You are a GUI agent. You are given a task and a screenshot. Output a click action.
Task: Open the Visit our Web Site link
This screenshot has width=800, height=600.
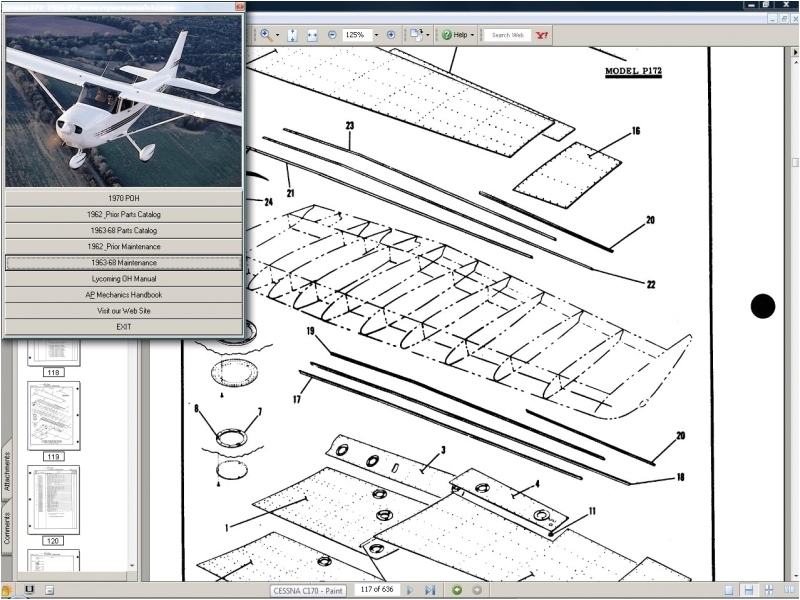[x=123, y=310]
